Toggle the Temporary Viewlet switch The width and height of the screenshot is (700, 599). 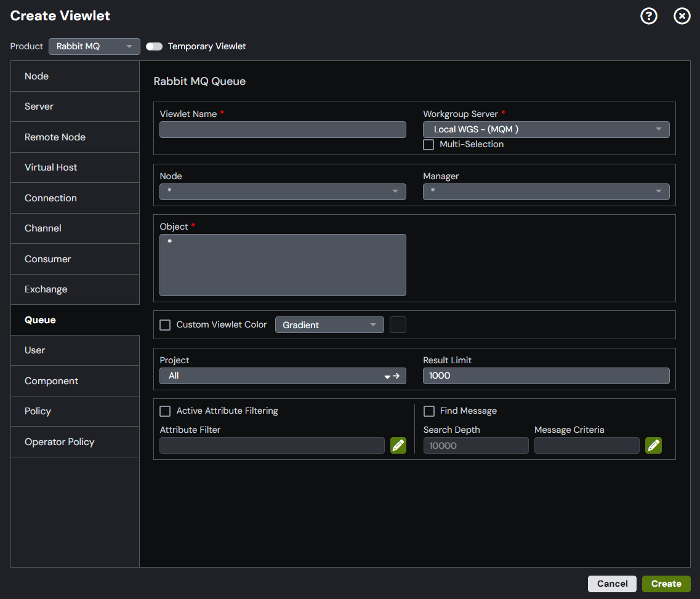(x=154, y=46)
